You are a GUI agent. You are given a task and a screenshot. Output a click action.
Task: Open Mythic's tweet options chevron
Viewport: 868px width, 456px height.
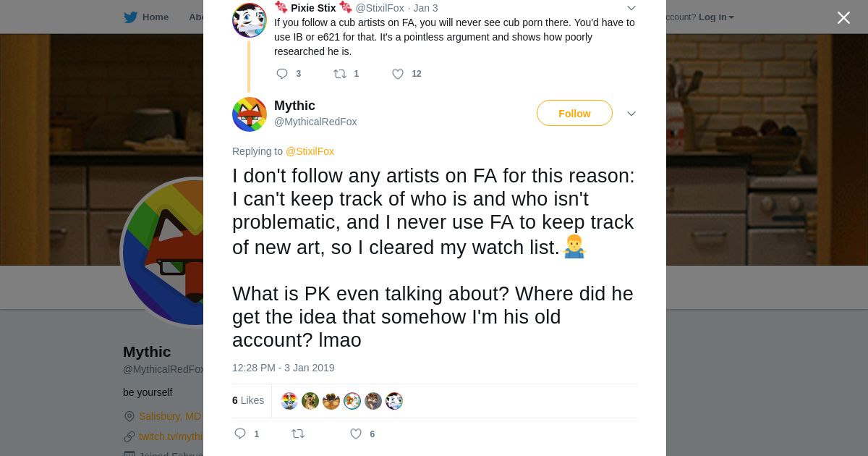(631, 114)
